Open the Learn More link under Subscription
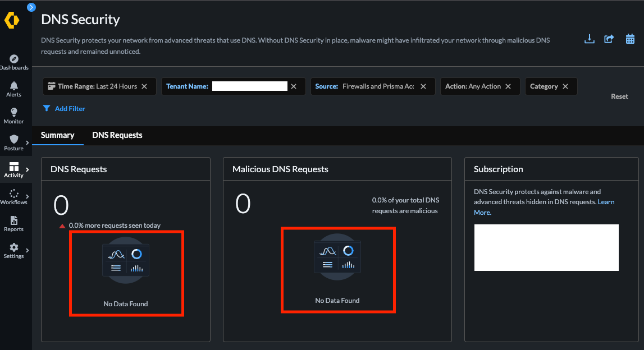 [605, 202]
